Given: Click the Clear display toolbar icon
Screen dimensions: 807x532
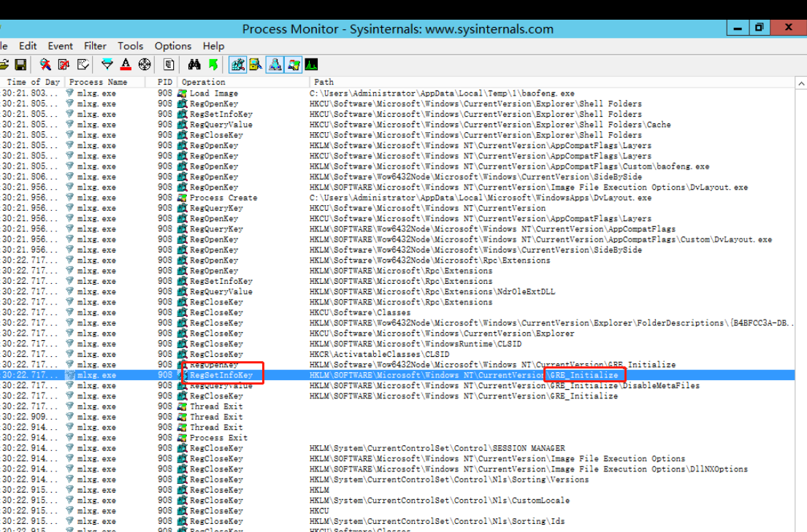Looking at the screenshot, I should tap(83, 65).
